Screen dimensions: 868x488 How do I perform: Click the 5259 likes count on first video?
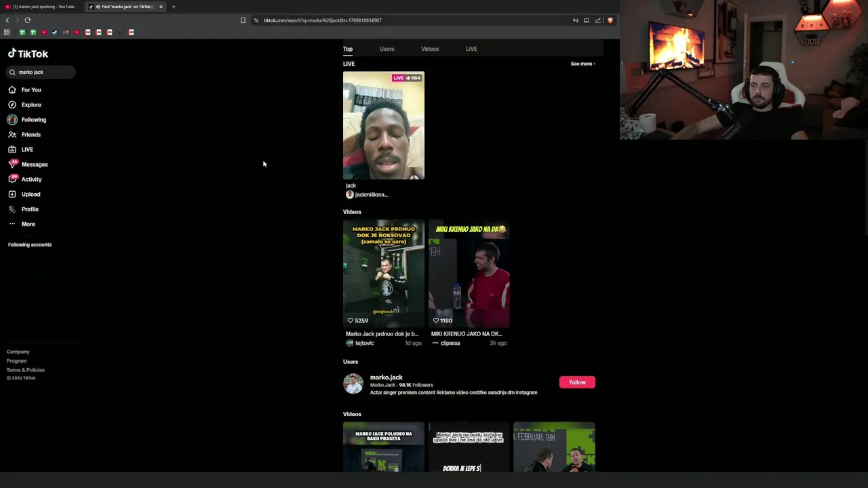358,321
